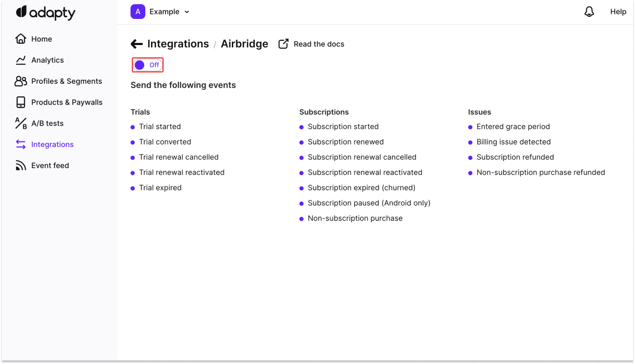The width and height of the screenshot is (635, 364).
Task: Open the Event feed page
Action: coord(50,165)
